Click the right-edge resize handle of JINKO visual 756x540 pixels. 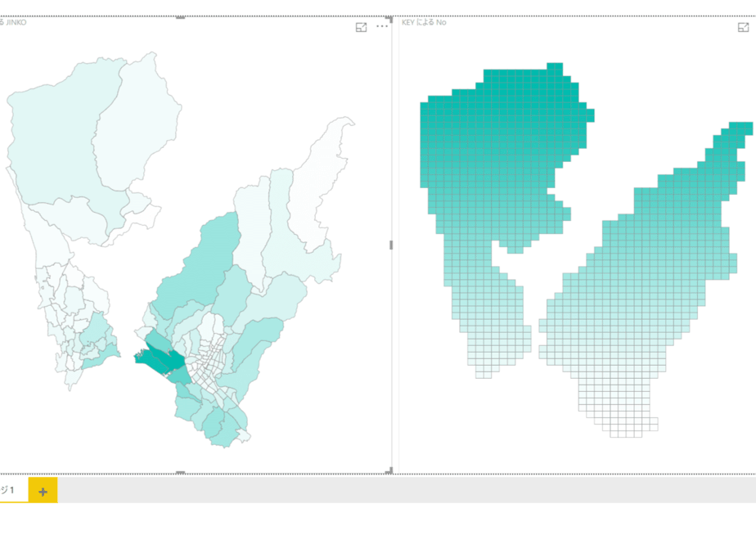click(391, 245)
